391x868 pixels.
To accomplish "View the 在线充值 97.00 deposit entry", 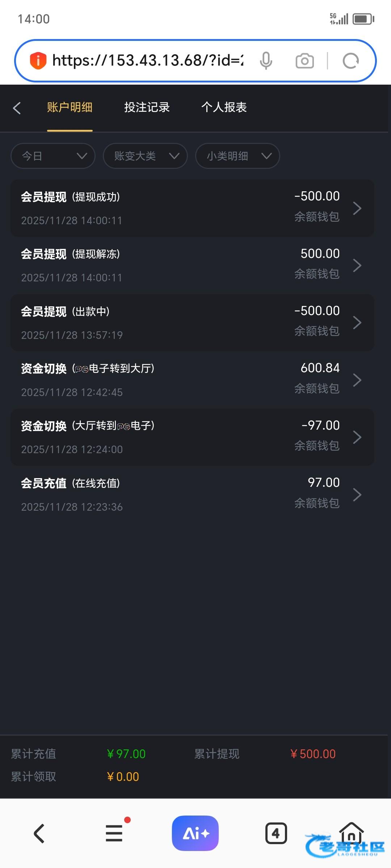I will (x=192, y=494).
